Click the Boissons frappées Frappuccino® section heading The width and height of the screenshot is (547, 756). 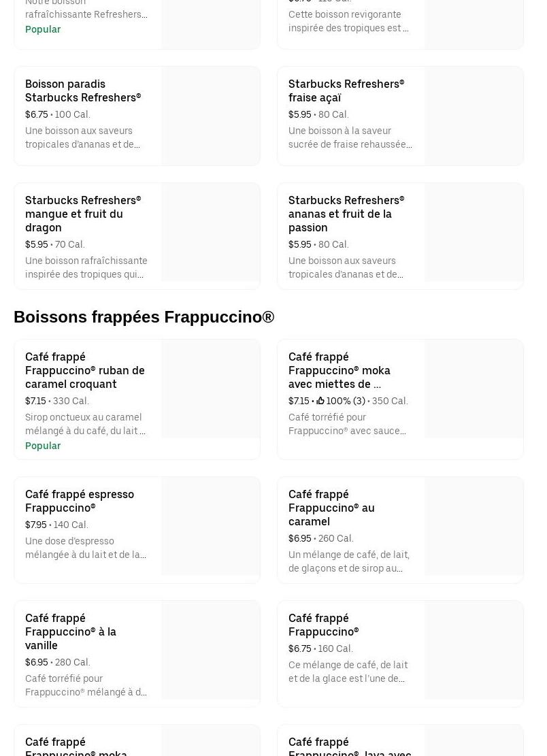coord(144,317)
